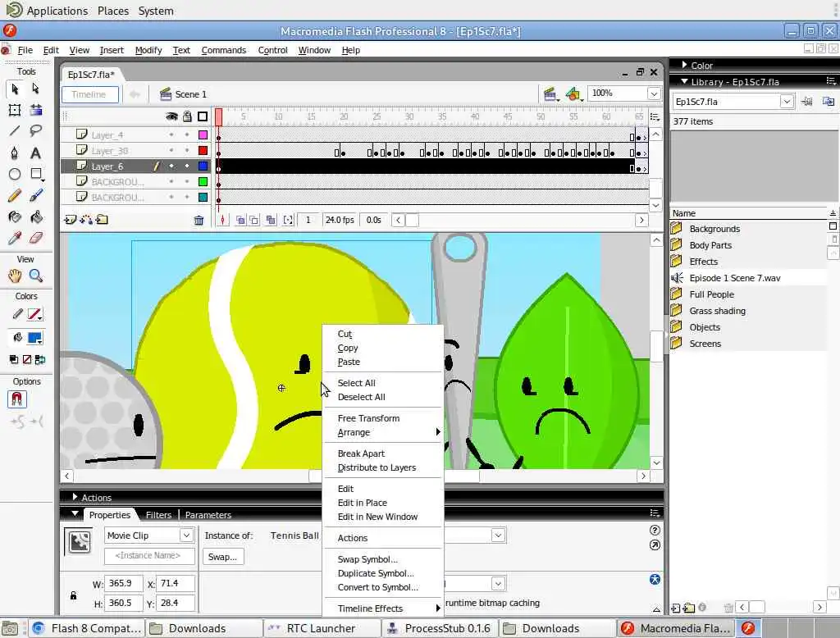Select Episode 1 Scene 7.wav item

(x=734, y=278)
